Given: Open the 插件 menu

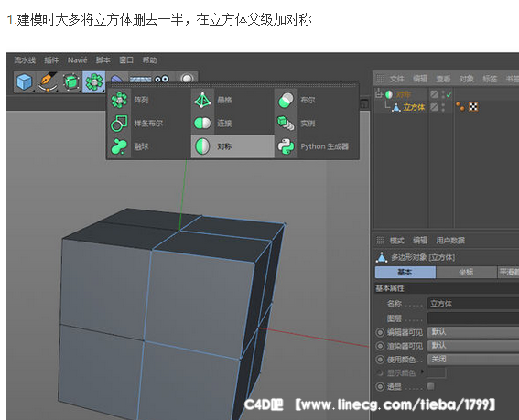Looking at the screenshot, I should pos(51,59).
